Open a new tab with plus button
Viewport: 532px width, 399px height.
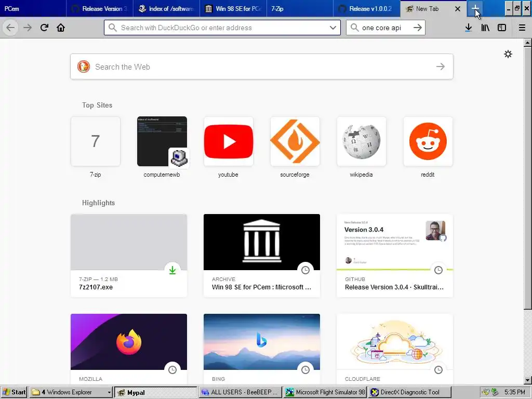pyautogui.click(x=475, y=8)
